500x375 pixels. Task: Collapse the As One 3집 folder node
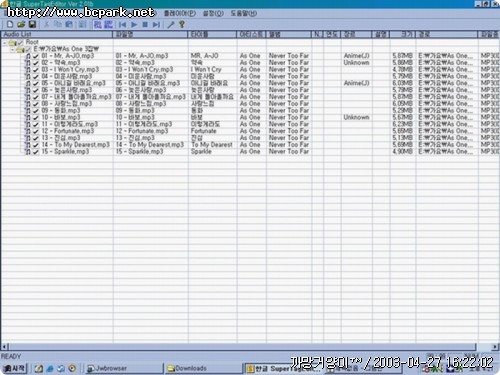(x=12, y=50)
